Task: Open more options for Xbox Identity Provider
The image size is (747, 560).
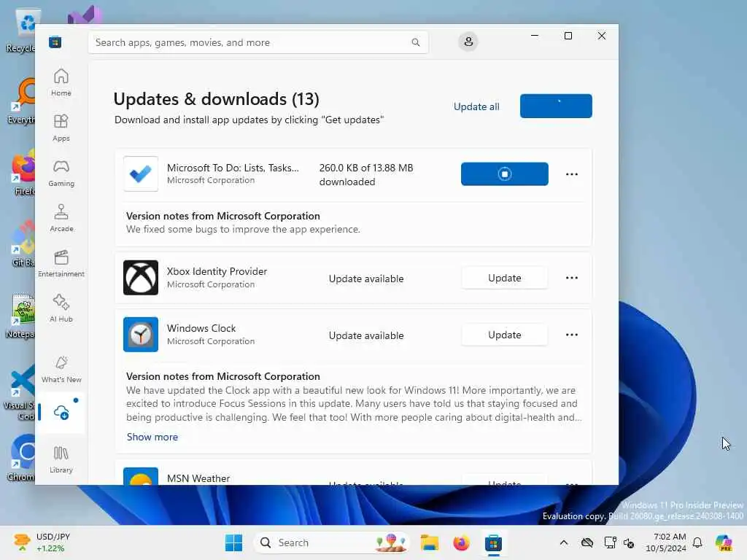Action: (572, 278)
